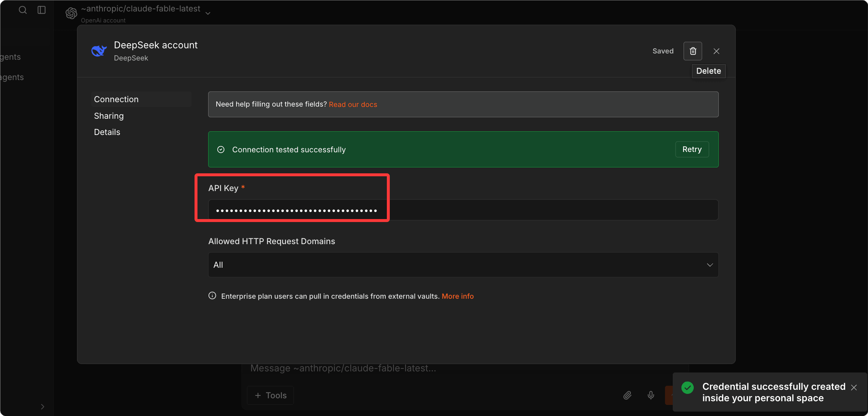Open the Read our docs link
This screenshot has width=868, height=416.
pyautogui.click(x=353, y=104)
